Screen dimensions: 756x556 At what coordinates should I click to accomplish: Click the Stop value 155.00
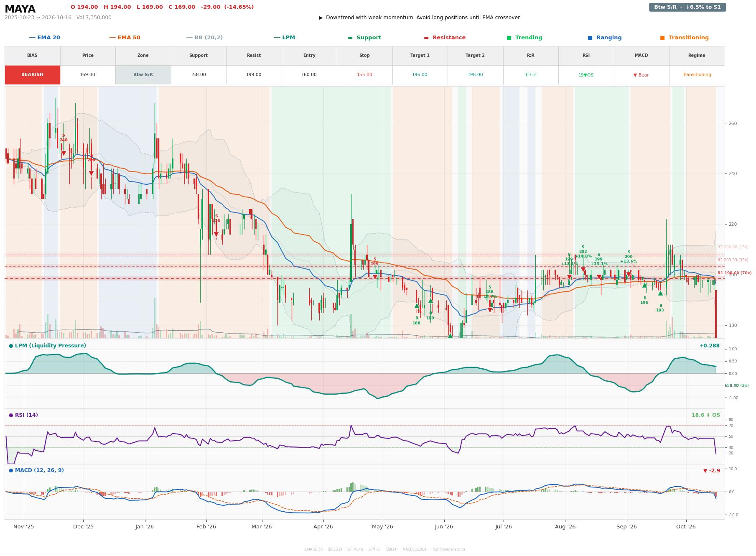[364, 75]
